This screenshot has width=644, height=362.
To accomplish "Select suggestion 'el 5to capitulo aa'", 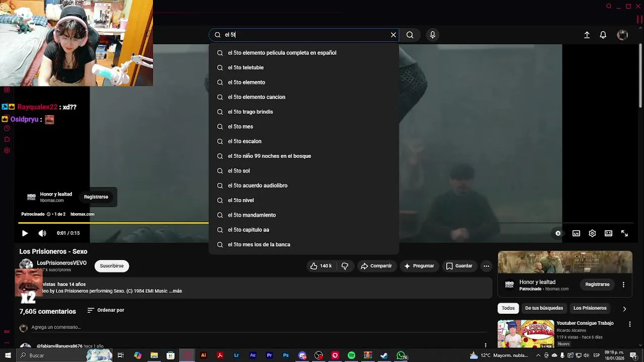I will pyautogui.click(x=304, y=230).
